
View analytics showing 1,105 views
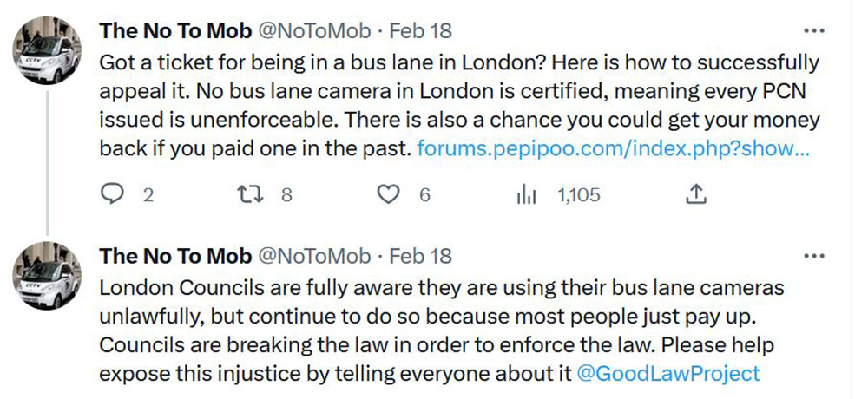(527, 196)
